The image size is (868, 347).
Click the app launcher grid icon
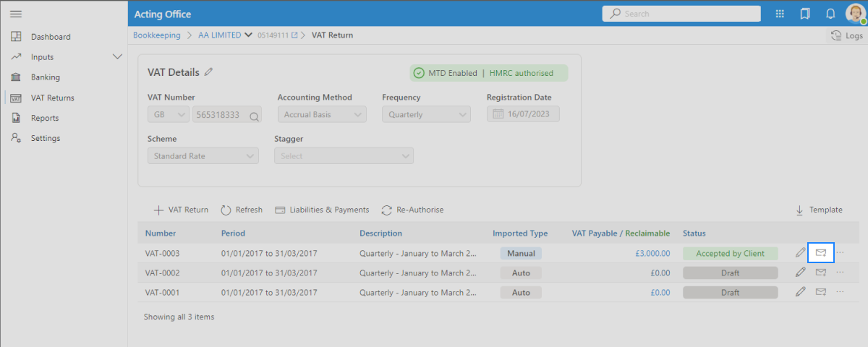(780, 14)
